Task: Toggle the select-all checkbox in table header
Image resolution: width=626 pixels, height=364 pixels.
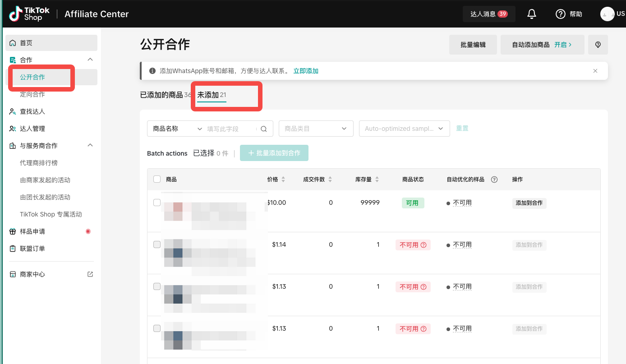Action: pyautogui.click(x=157, y=179)
